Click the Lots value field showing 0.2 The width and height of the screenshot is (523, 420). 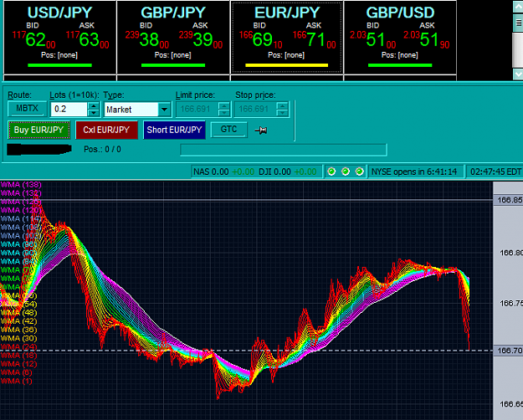point(69,109)
